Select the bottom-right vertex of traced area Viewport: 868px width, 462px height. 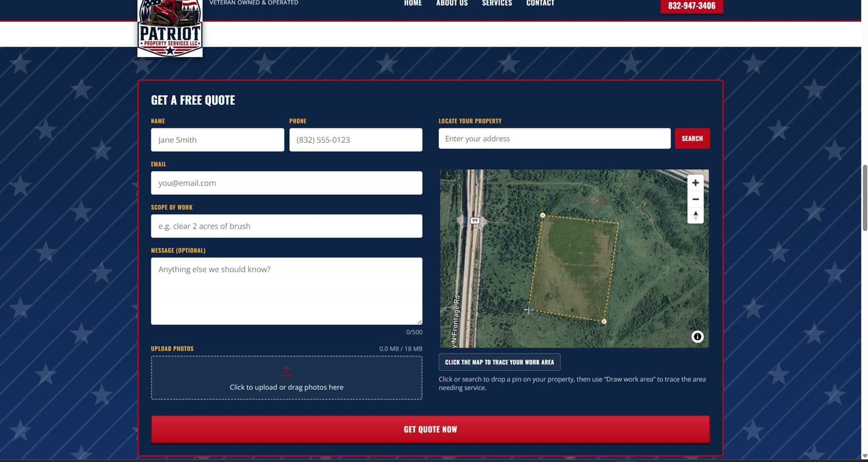604,321
